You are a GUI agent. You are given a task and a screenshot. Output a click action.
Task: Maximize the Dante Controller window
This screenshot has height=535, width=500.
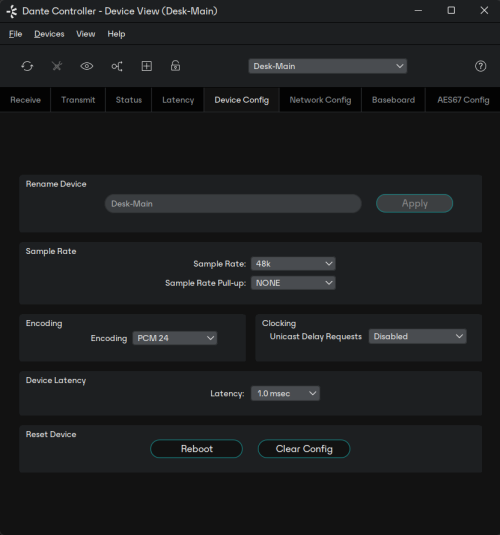point(451,11)
